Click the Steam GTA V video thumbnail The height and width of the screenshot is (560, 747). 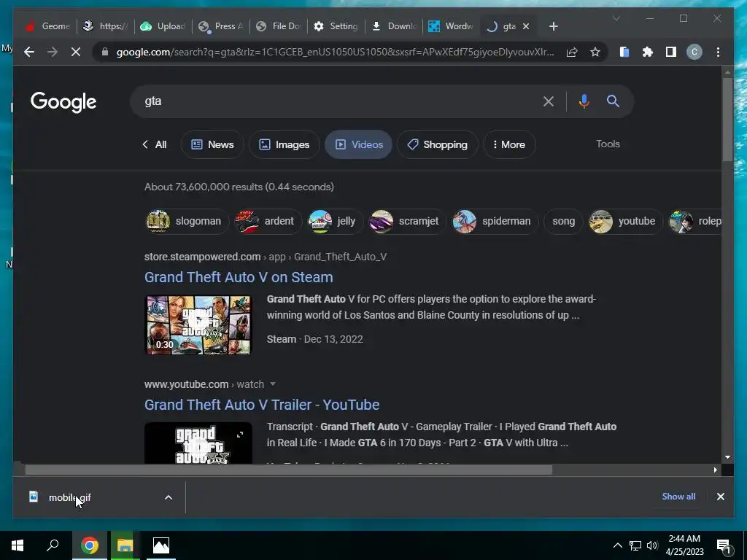click(x=198, y=324)
